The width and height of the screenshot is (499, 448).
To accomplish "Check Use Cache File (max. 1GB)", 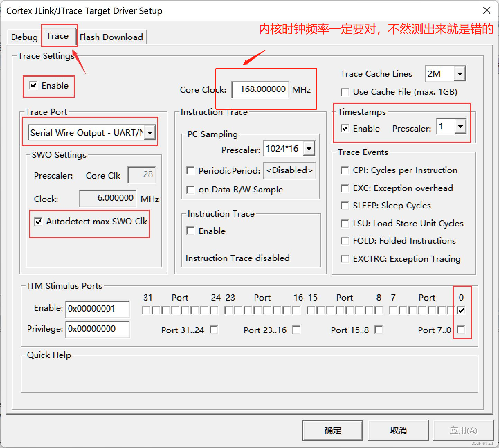I will click(x=345, y=92).
